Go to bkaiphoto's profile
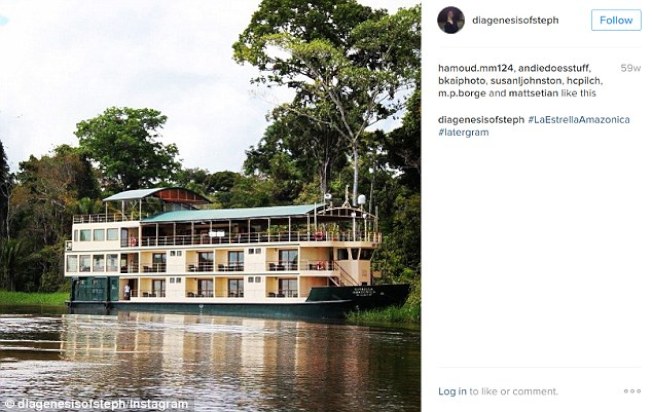 pos(463,80)
